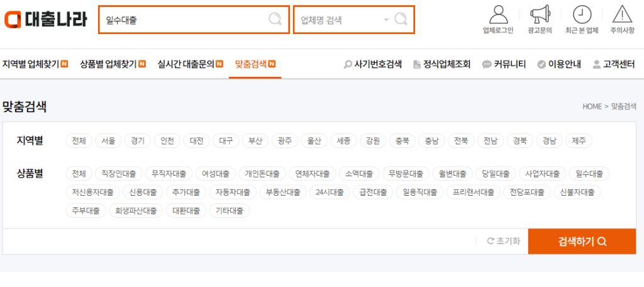Select 전북 region filter
Image resolution: width=644 pixels, height=287 pixels.
point(461,141)
